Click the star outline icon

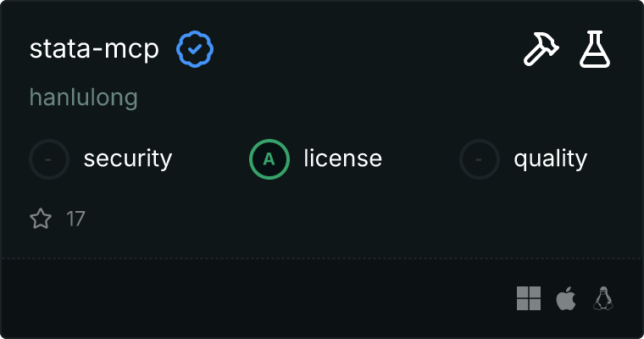(41, 220)
